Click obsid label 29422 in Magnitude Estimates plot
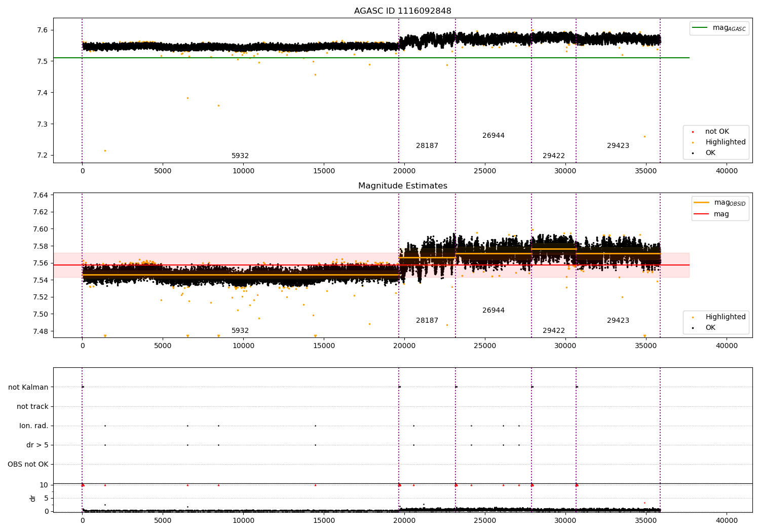 pos(554,331)
